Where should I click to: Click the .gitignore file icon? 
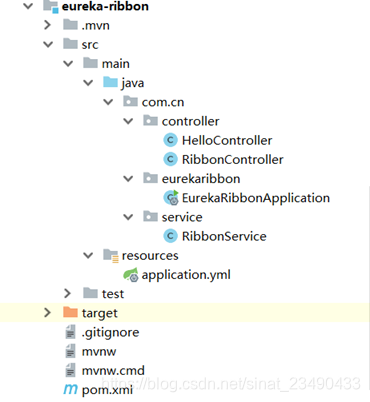pos(70,332)
